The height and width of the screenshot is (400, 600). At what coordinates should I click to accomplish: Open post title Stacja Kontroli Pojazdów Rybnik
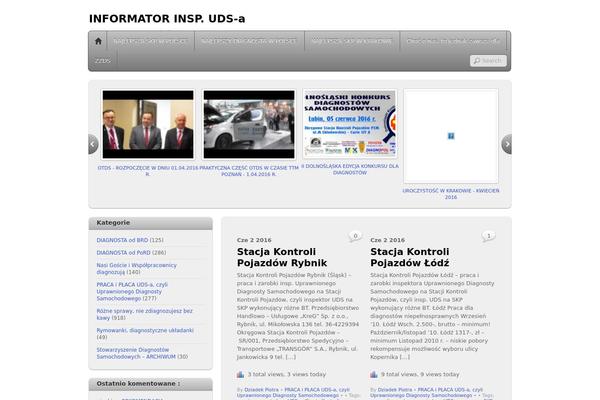(x=282, y=257)
